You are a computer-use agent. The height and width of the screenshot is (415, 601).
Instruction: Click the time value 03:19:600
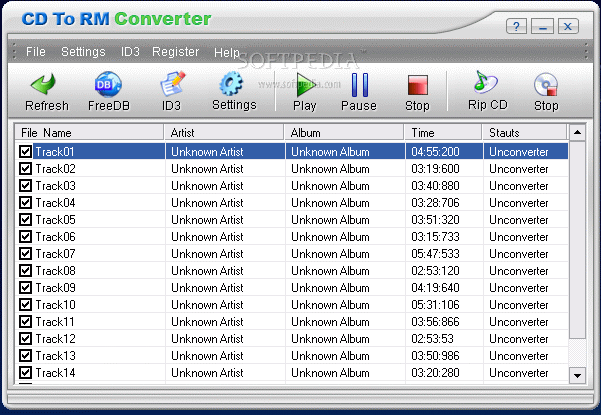[x=435, y=169]
